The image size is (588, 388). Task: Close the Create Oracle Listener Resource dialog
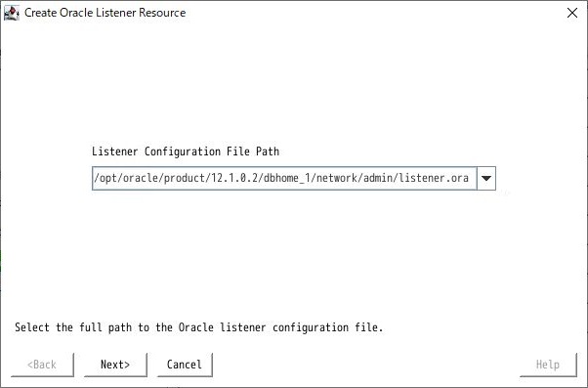(x=571, y=13)
